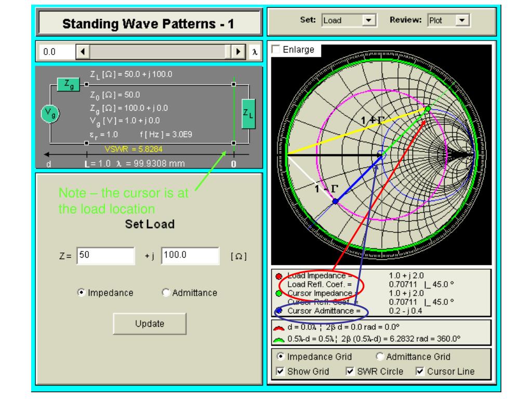This screenshot has height=399, width=532.
Task: Click the red Load Impedance legend dot
Action: click(279, 276)
